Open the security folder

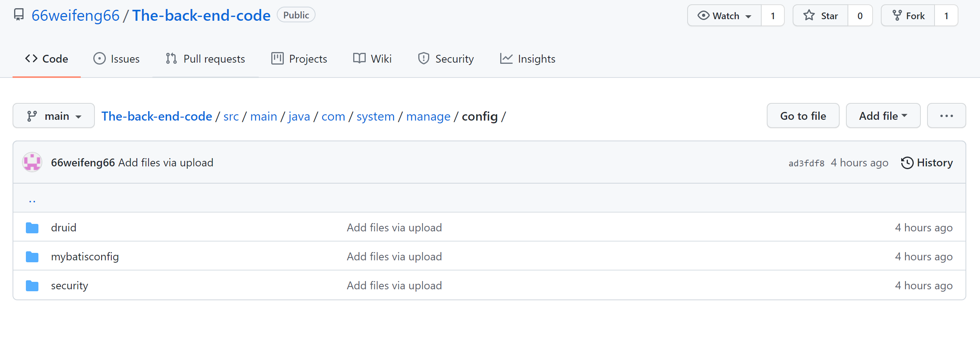[69, 285]
